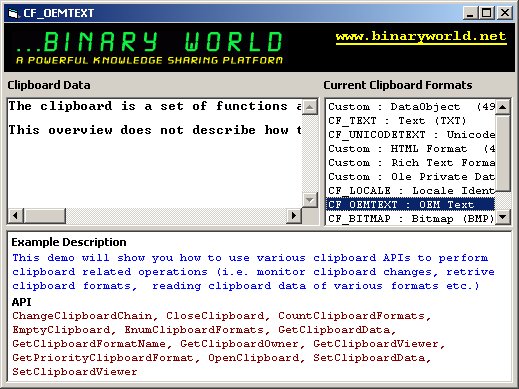519x389 pixels.
Task: Select Custom : DataObject list entry
Action: [410, 107]
